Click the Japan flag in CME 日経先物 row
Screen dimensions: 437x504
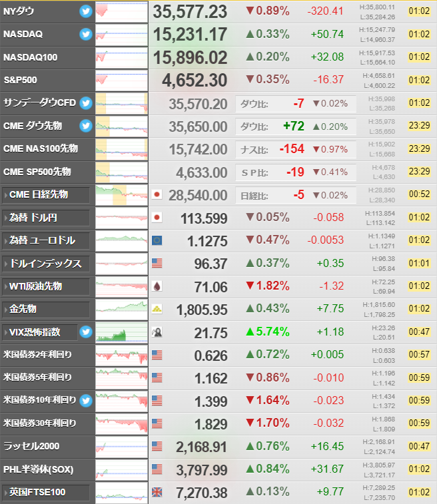coord(157,194)
